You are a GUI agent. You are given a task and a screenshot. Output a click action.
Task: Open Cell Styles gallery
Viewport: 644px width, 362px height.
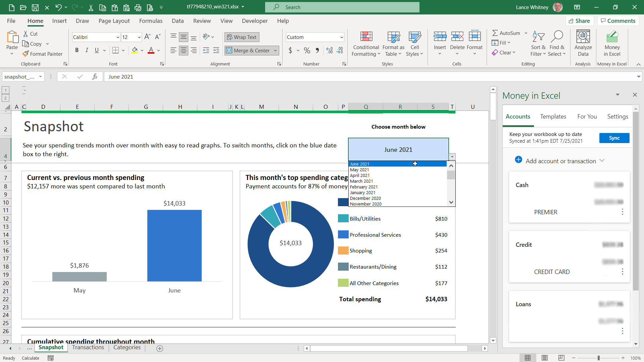[414, 44]
